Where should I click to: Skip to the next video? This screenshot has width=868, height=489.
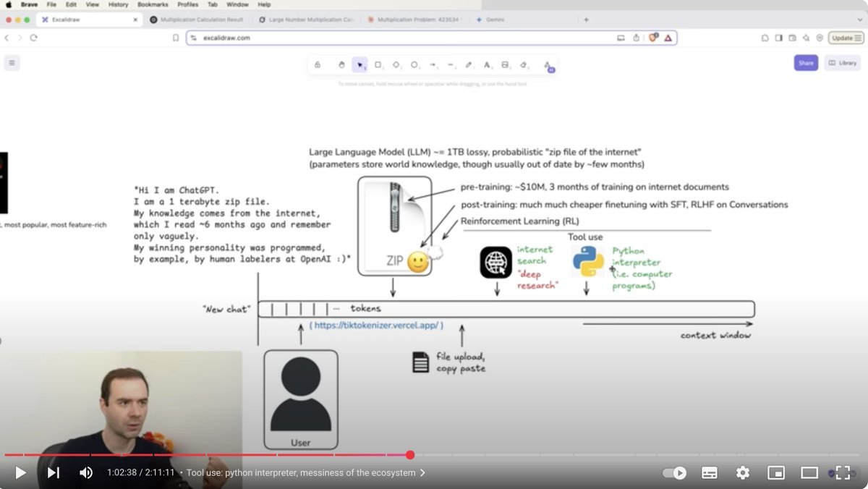[x=54, y=472]
